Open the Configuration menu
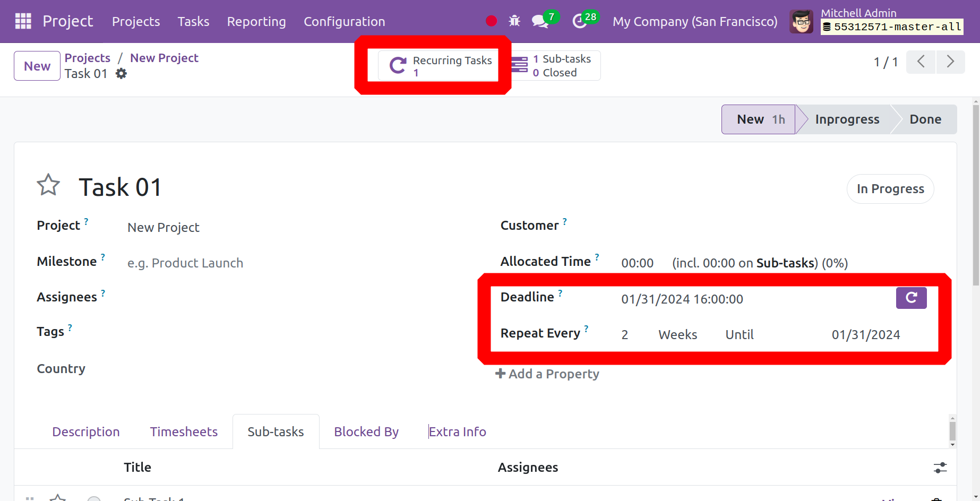 coord(345,21)
